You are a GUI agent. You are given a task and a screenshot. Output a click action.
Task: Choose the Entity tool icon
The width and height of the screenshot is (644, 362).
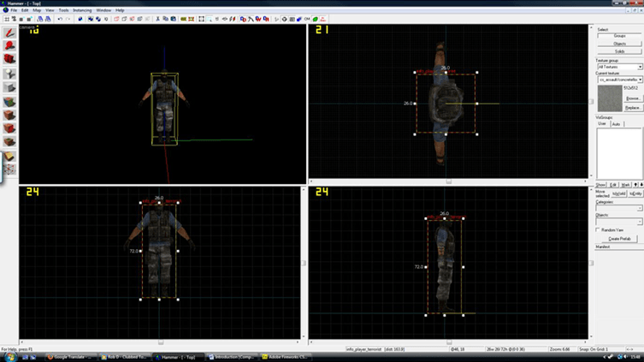tap(9, 74)
